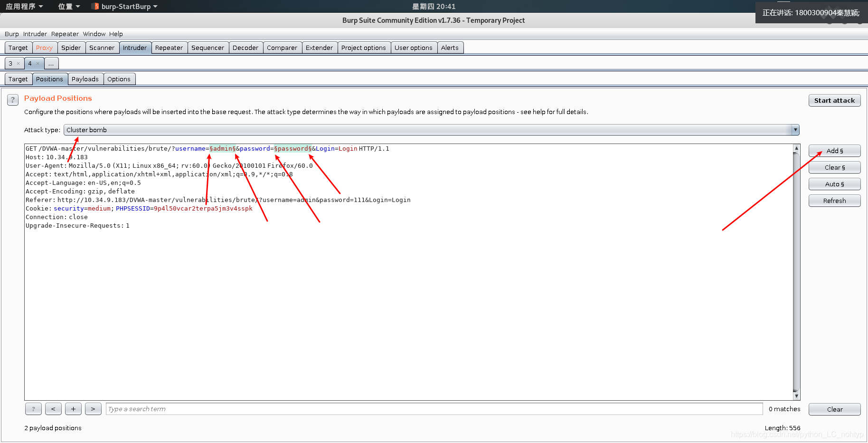Open the Payloads sub-tab
This screenshot has height=443, width=868.
85,79
